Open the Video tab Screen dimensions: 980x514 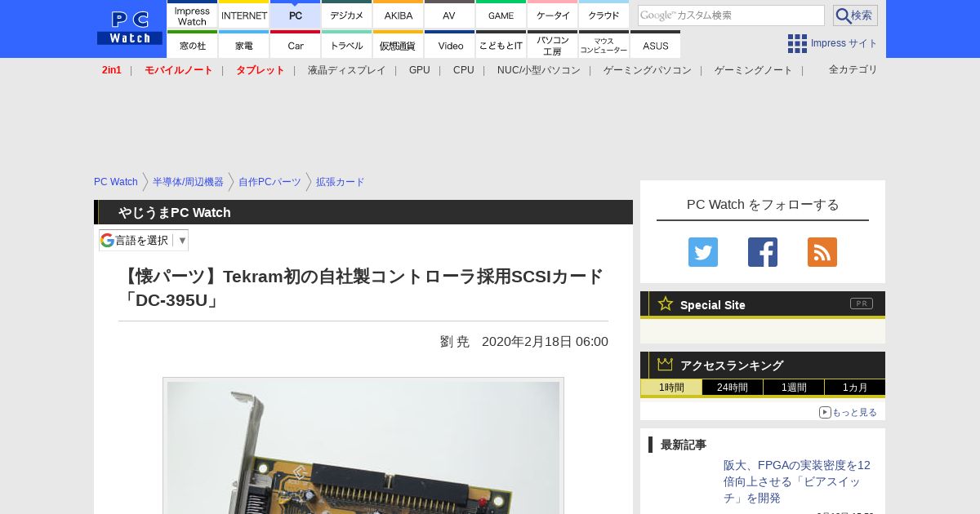point(450,45)
